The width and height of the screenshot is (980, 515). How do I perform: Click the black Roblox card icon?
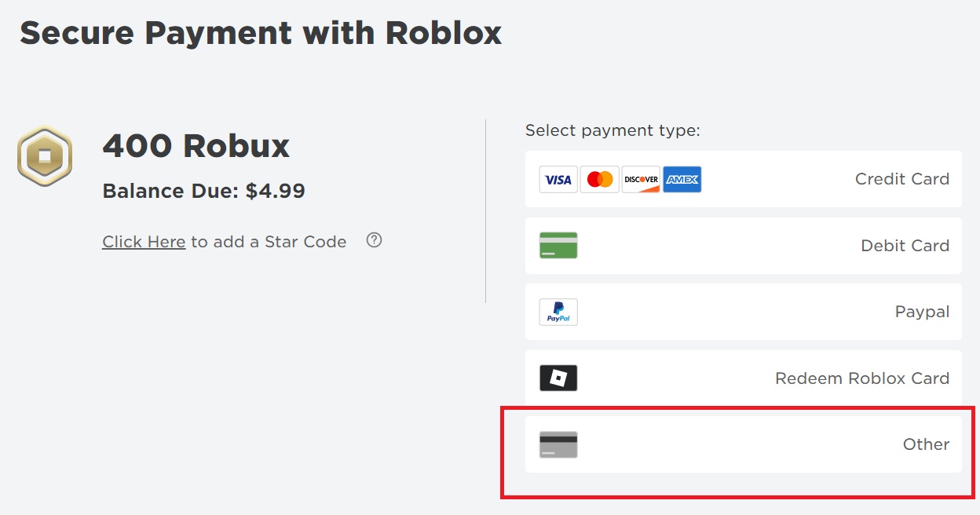coord(558,378)
